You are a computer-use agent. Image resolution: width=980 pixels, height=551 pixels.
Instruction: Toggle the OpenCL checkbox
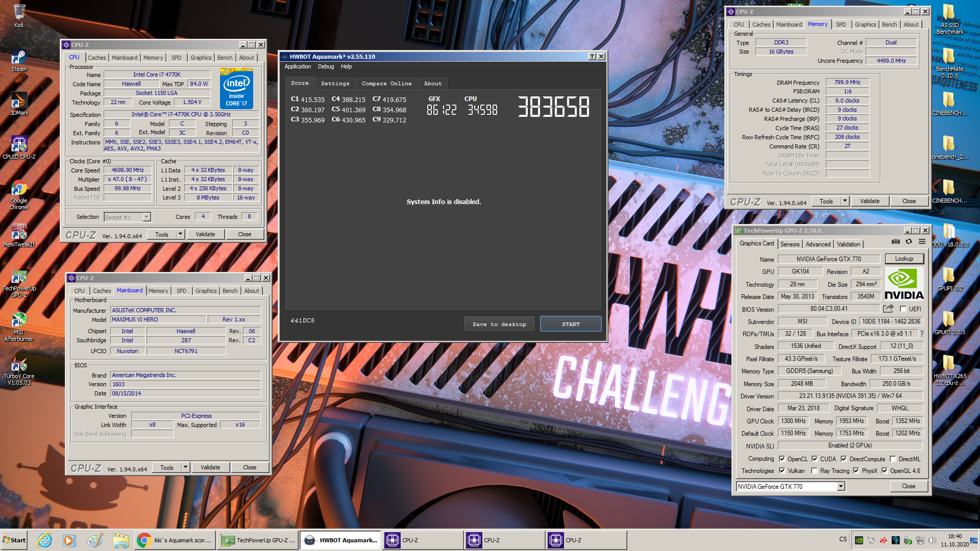(x=782, y=459)
